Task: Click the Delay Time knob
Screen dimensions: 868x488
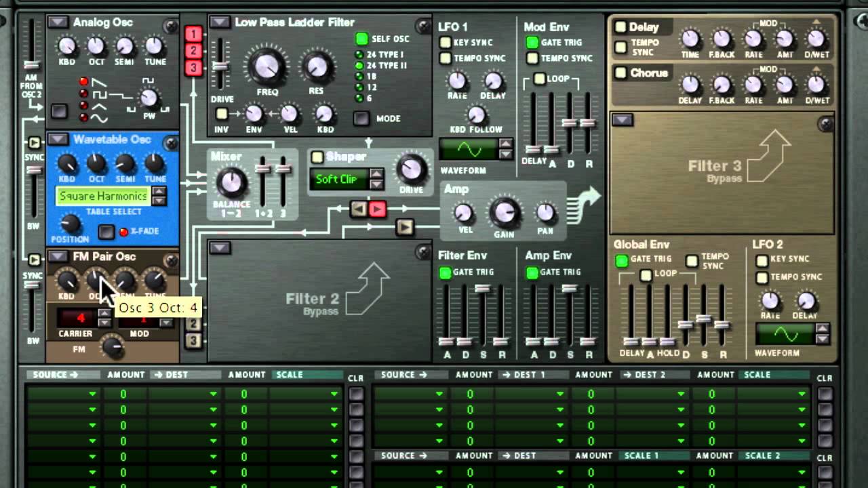Action: [690, 39]
